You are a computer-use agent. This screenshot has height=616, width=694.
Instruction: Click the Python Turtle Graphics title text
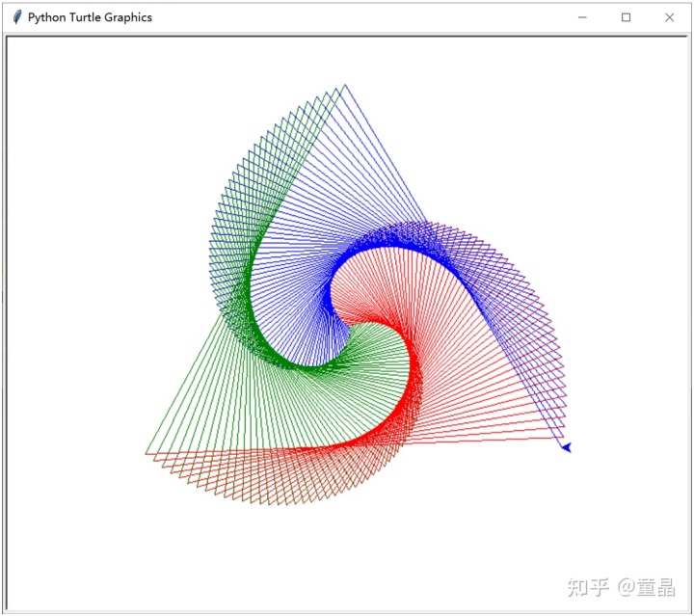(x=90, y=17)
